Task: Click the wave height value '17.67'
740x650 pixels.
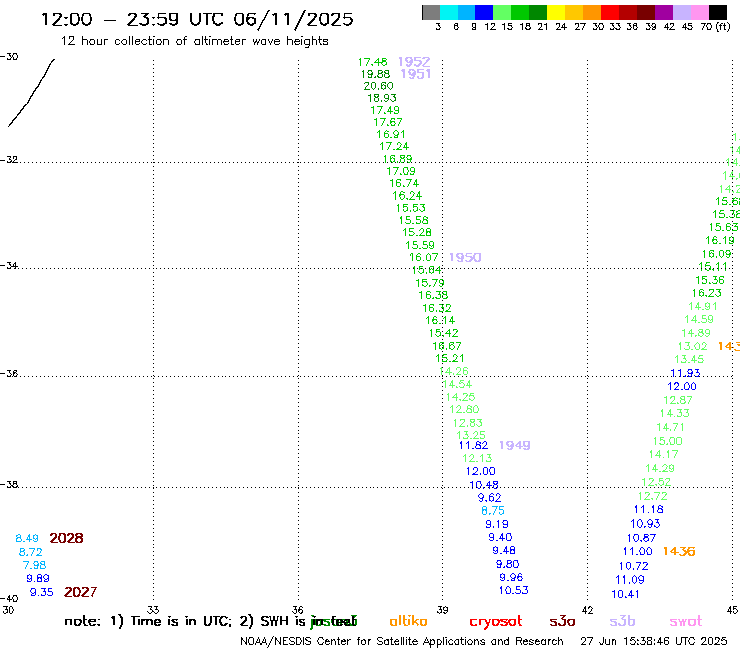Action: coord(387,122)
